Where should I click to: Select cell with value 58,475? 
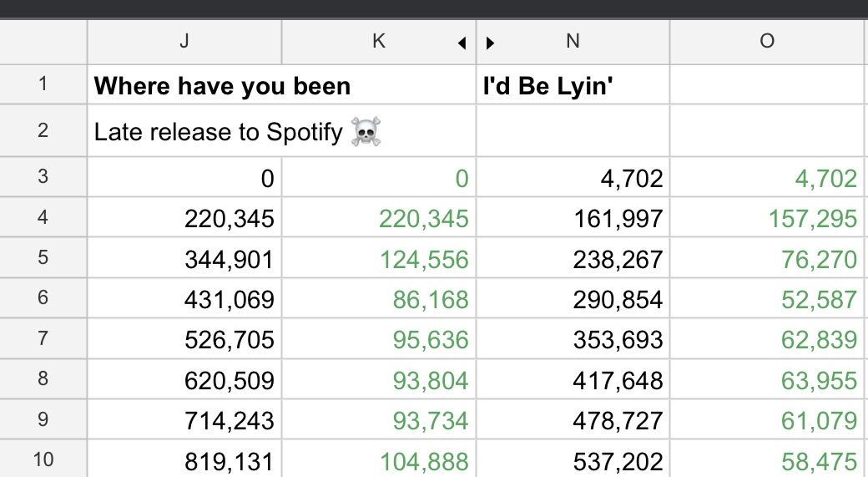click(x=767, y=459)
